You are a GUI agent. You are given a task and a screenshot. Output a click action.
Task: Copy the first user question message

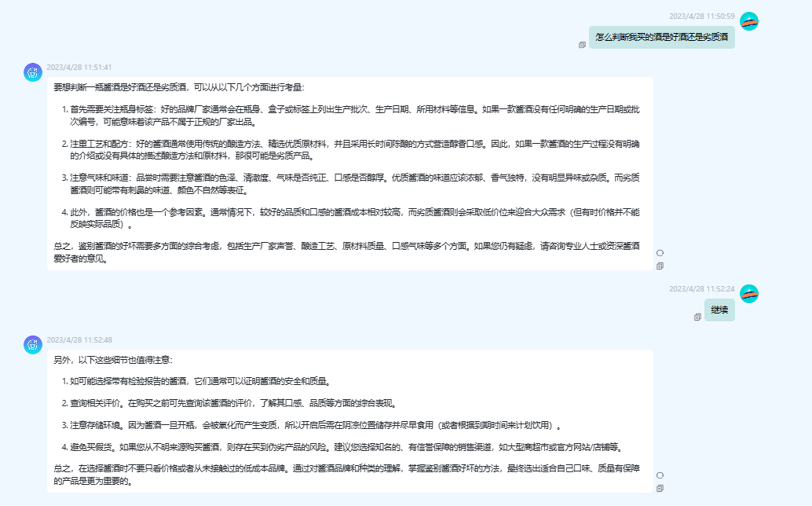pos(582,45)
